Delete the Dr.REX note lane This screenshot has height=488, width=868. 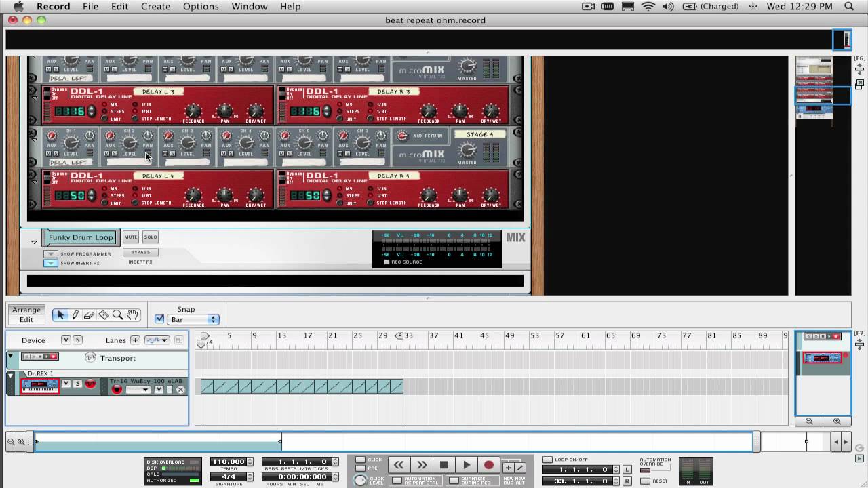click(180, 390)
